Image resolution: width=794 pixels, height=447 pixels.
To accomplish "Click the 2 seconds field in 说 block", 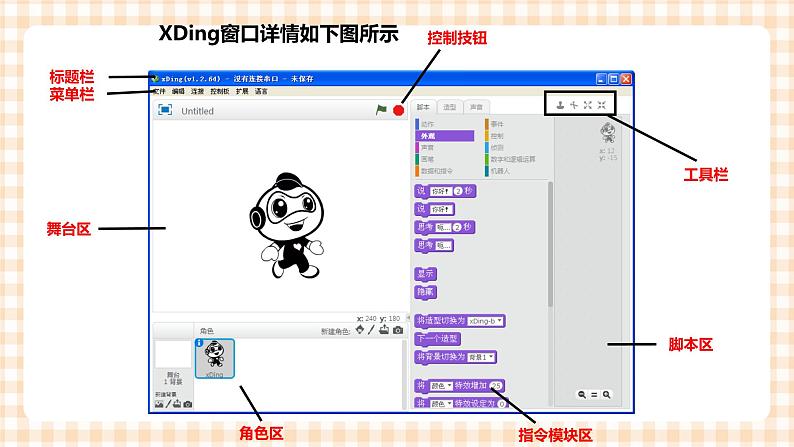I will coord(458,191).
